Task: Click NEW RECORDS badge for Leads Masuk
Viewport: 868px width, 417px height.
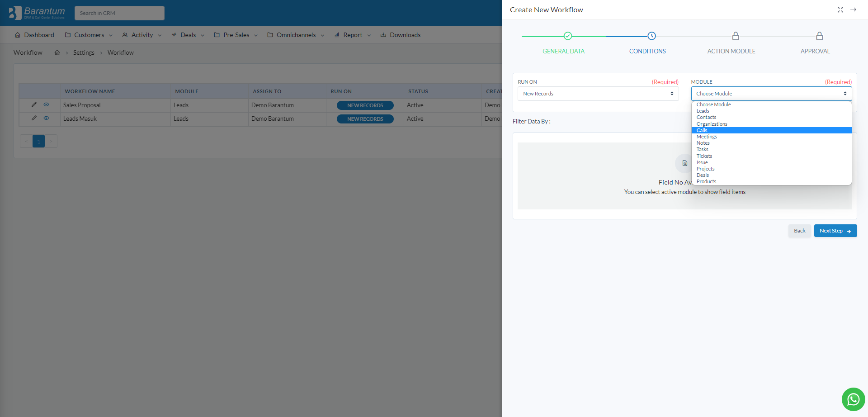Action: tap(365, 119)
